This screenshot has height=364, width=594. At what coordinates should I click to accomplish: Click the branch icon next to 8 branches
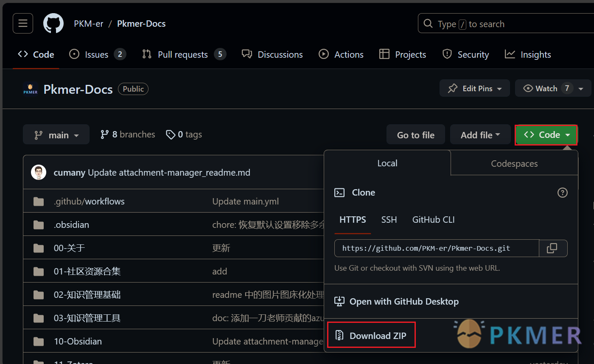(104, 134)
